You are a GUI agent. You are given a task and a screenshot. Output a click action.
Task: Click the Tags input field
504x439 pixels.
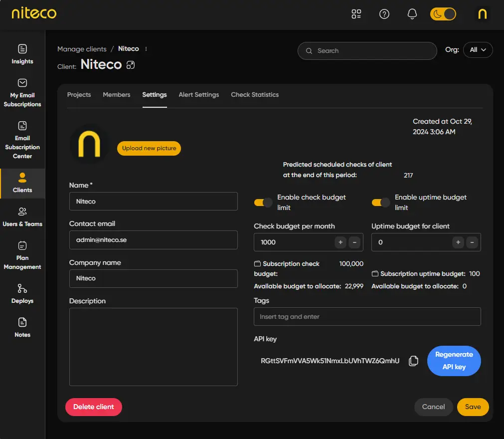[367, 316]
